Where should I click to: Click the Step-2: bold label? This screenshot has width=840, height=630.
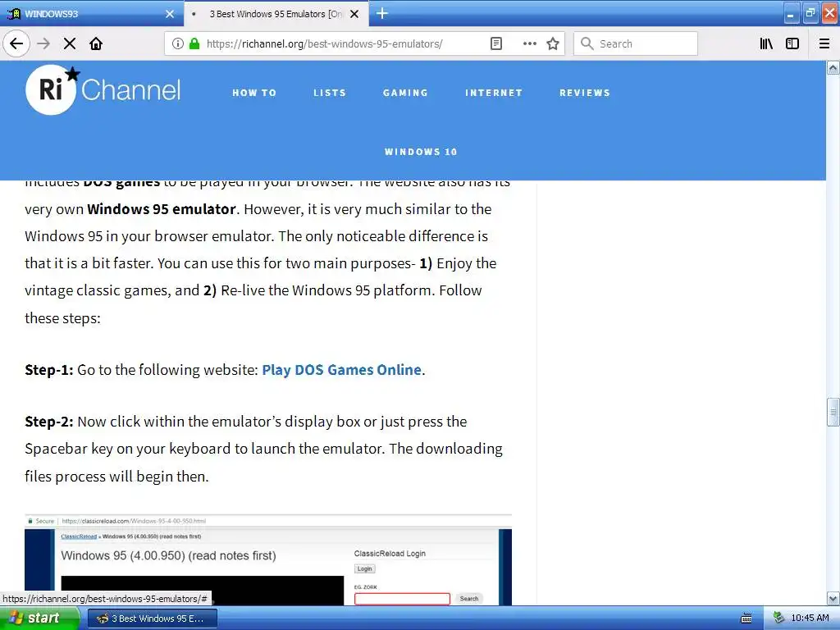pos(48,422)
